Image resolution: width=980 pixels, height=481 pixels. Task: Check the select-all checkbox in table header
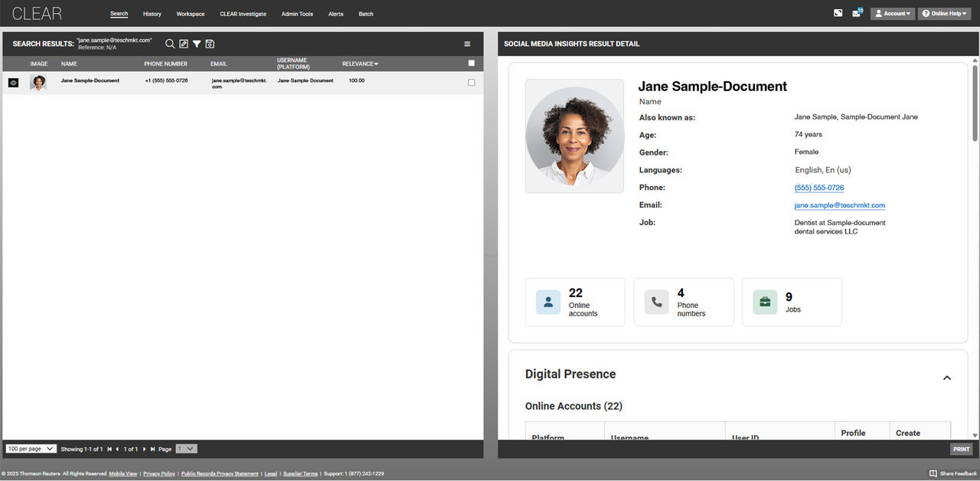click(x=471, y=64)
